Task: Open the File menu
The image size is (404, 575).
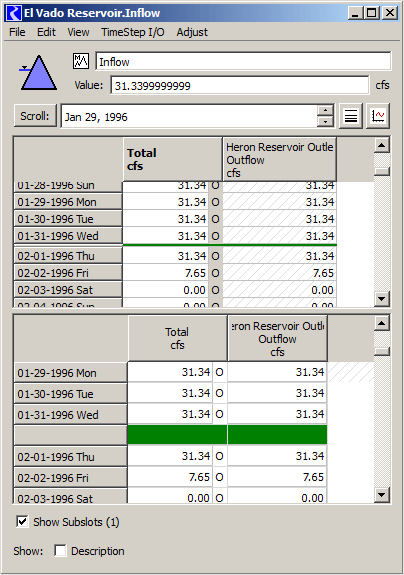Action: [x=17, y=32]
